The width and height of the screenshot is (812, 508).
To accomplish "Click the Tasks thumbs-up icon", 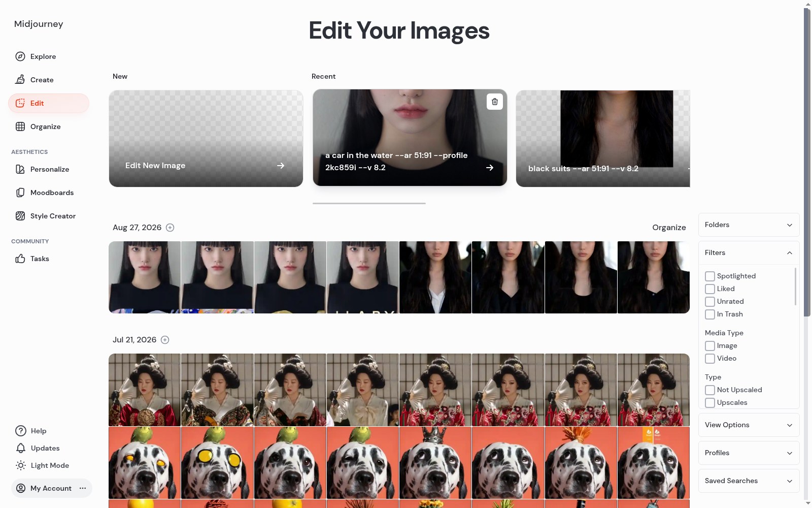I will [20, 259].
